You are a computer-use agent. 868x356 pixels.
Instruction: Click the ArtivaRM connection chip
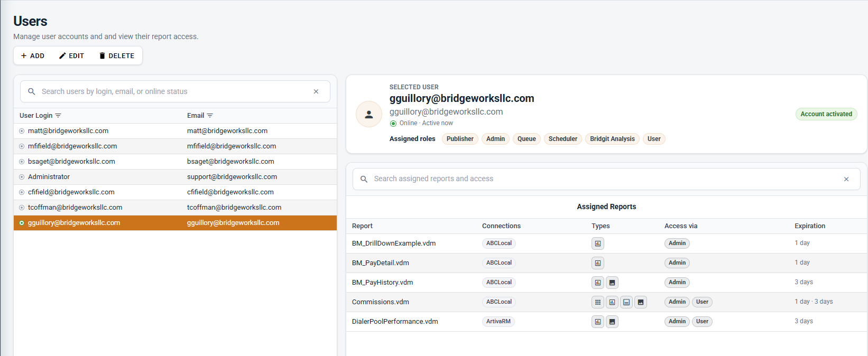tap(498, 322)
